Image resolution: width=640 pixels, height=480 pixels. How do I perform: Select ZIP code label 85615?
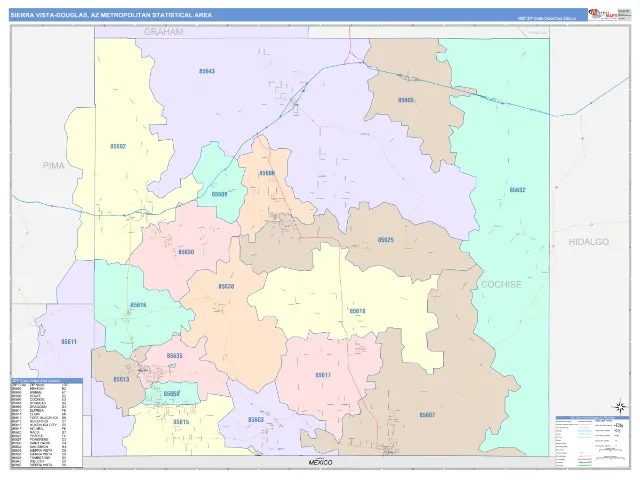(x=181, y=422)
